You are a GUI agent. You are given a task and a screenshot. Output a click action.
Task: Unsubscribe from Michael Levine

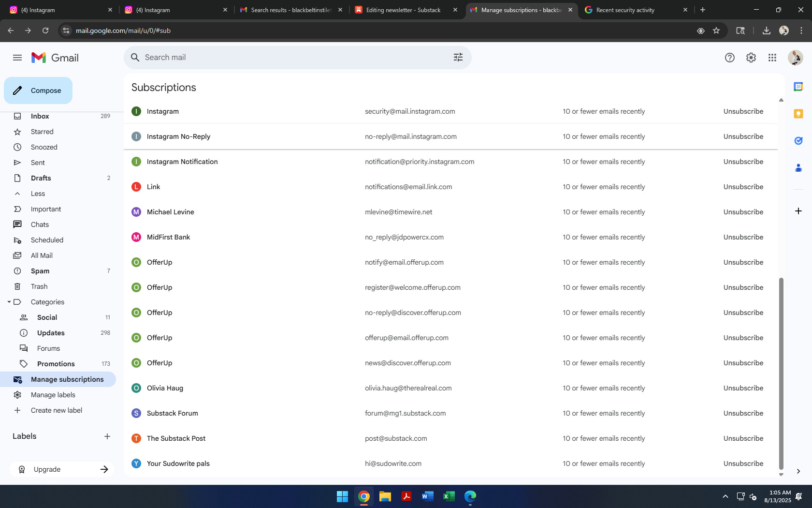(x=743, y=212)
